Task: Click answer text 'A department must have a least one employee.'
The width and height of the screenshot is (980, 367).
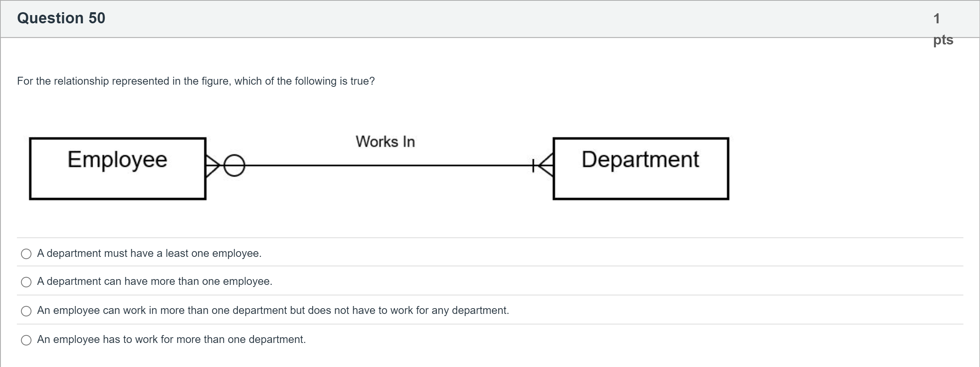Action: coord(149,253)
